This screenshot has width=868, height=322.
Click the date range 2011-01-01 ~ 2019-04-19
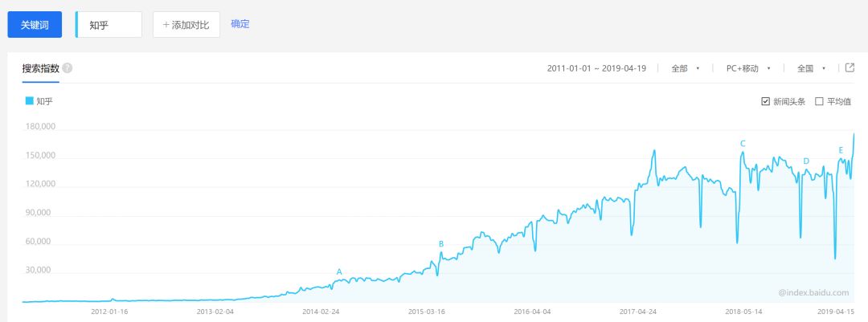click(597, 68)
